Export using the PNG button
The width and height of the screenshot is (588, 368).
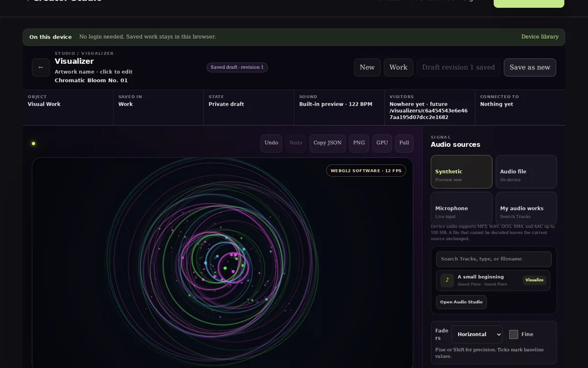(x=359, y=143)
